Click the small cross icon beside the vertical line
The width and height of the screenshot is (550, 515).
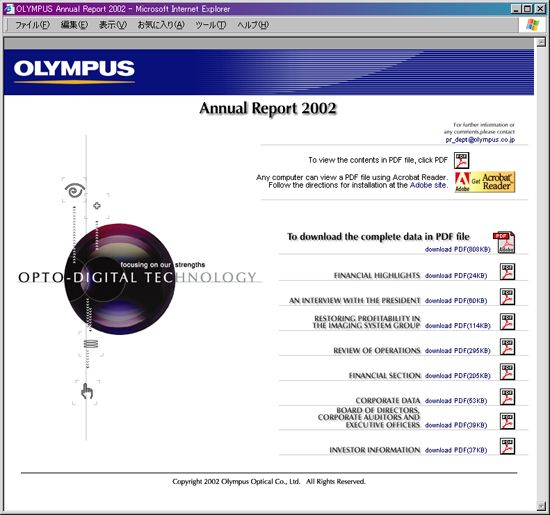[97, 206]
